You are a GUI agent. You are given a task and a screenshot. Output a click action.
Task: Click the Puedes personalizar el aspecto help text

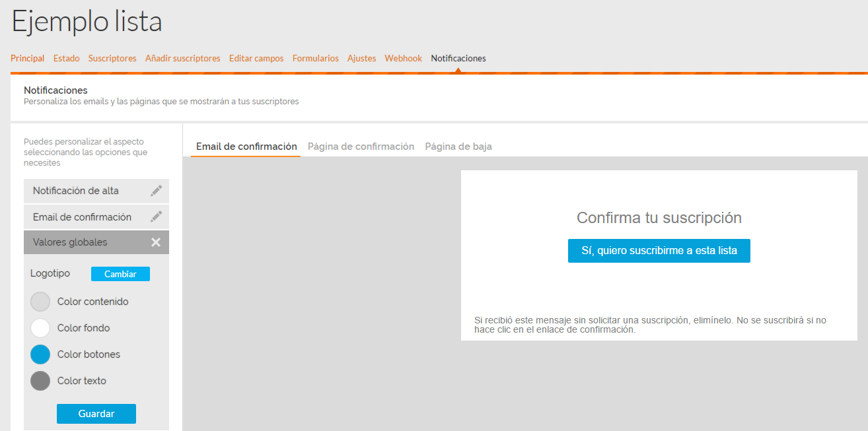[x=86, y=152]
